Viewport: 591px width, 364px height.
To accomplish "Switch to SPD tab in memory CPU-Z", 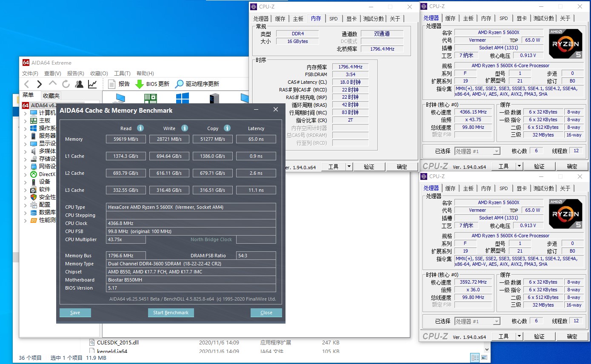I will point(334,19).
